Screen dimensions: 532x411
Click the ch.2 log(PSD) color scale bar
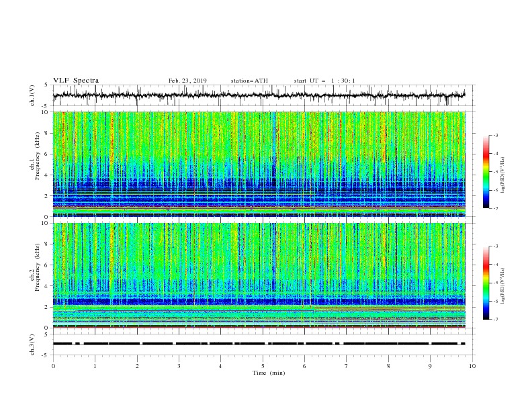coord(486,283)
